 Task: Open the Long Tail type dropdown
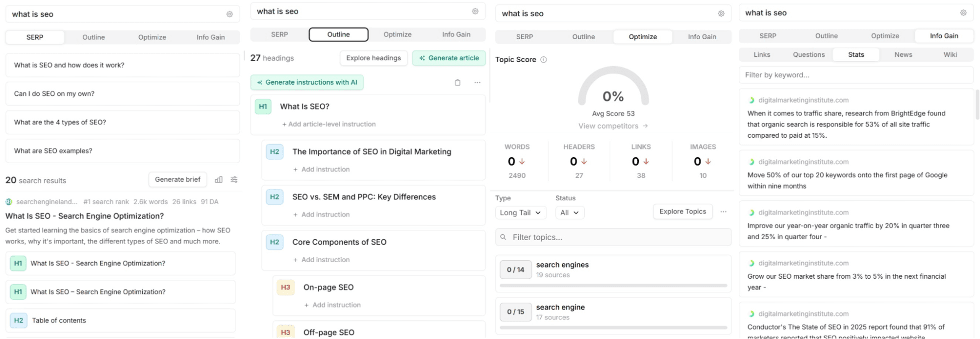tap(520, 213)
